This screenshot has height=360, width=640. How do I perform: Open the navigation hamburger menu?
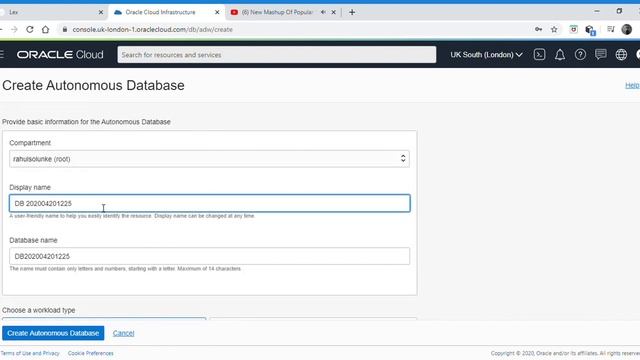[x=2, y=54]
